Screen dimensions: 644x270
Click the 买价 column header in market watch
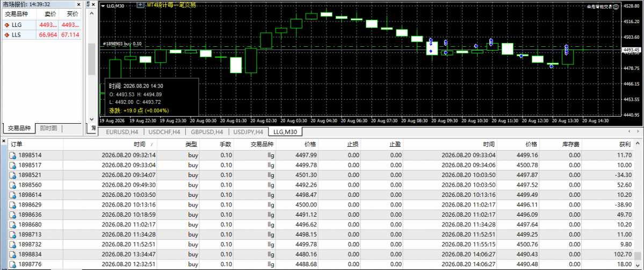coord(70,14)
